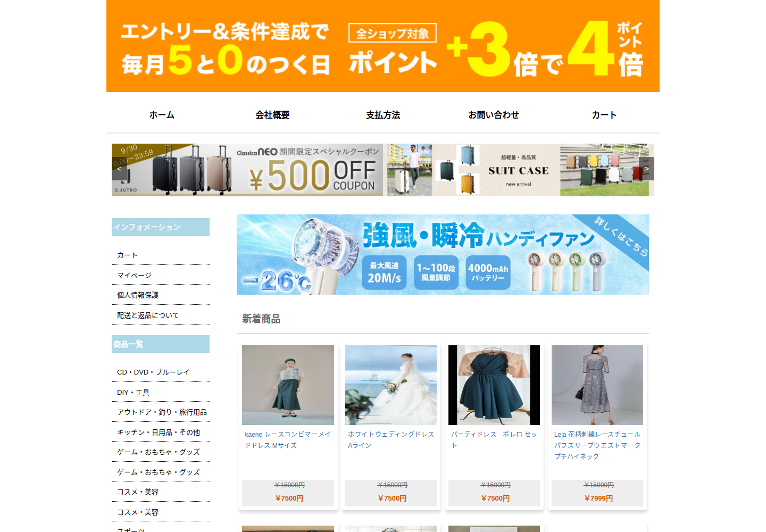View the white wedding dress product image
This screenshot has width=766, height=532.
391,385
